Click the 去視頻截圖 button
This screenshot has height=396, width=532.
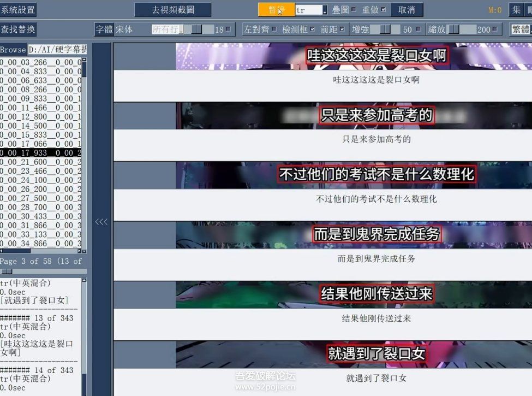(x=173, y=9)
